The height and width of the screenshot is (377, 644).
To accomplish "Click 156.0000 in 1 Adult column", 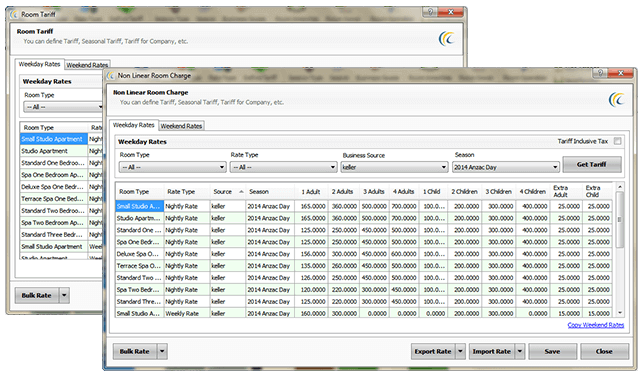I will click(x=311, y=254).
